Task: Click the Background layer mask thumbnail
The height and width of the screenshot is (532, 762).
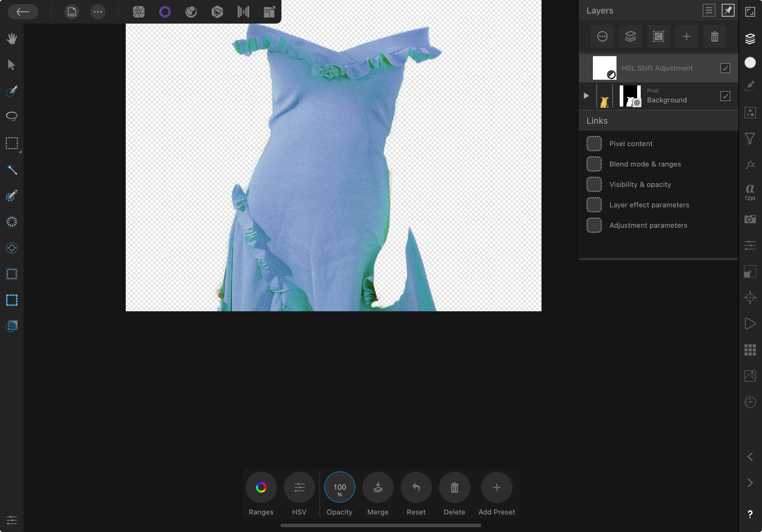Action: 630,96
